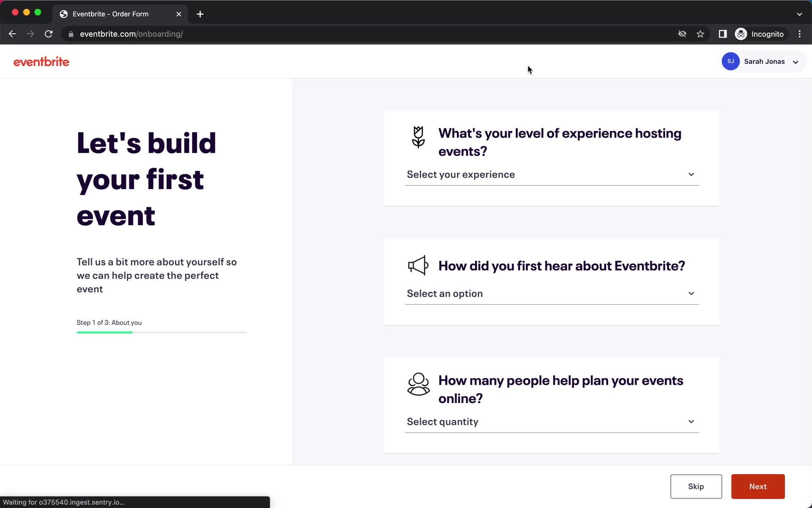The height and width of the screenshot is (508, 812).
Task: Click the Step 1 of 3: About you text
Action: coord(109,323)
